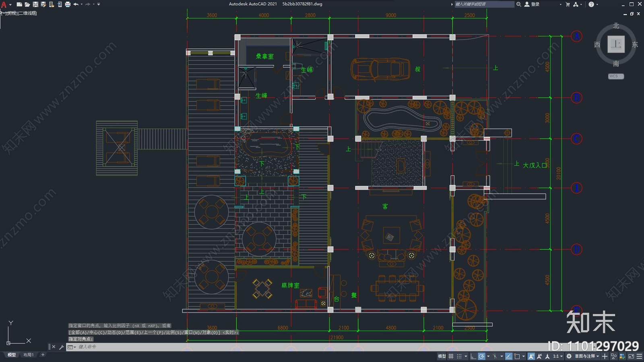
Task: Switch to the 模型 layout tab
Action: click(12, 355)
